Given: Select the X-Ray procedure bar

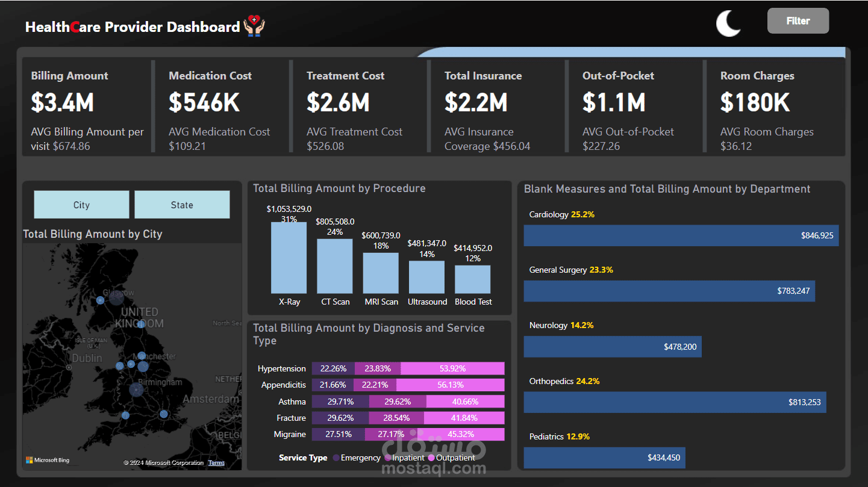Looking at the screenshot, I should (x=289, y=258).
